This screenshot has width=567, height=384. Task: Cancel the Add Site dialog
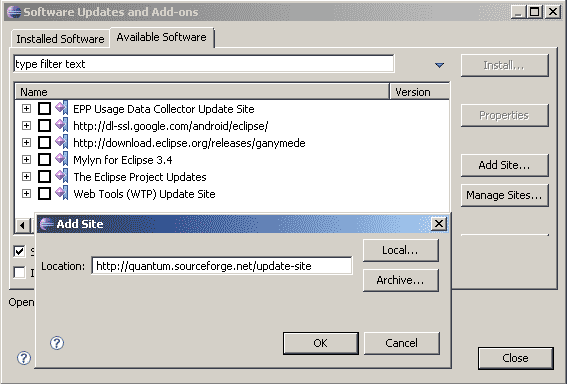[402, 343]
